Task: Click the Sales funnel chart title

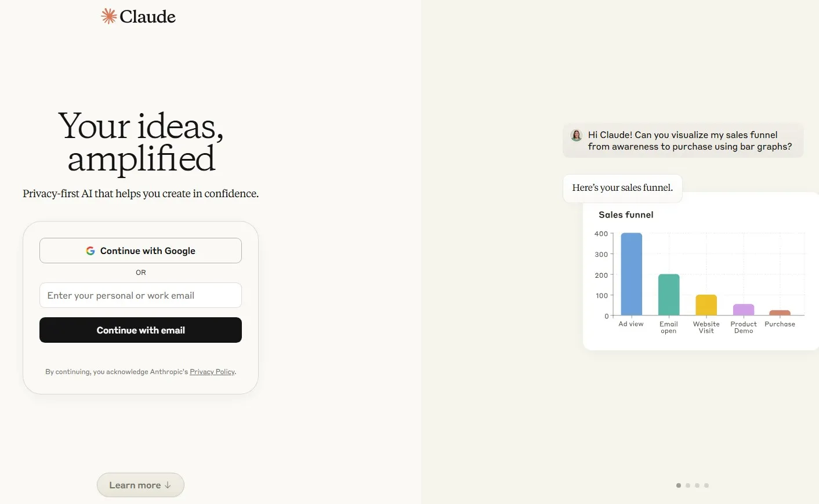Action: [x=626, y=215]
